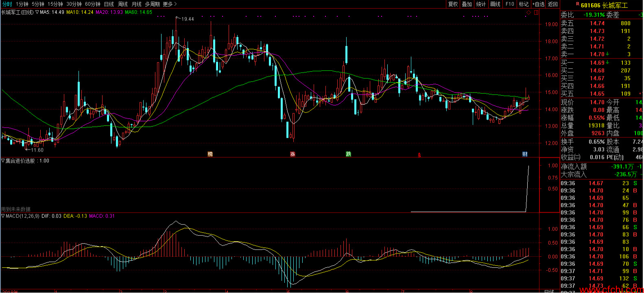This screenshot has height=293, width=644.
Task: Add stock to watchlist with +自选
Action: pos(538,4)
